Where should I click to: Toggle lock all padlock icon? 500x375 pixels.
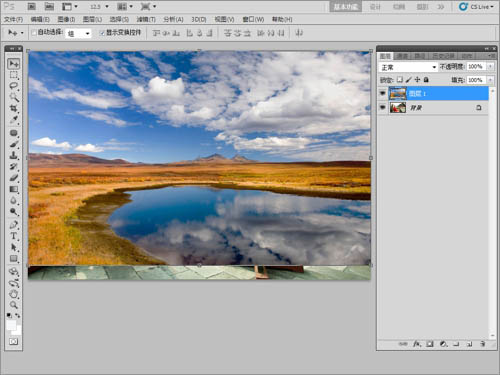426,80
